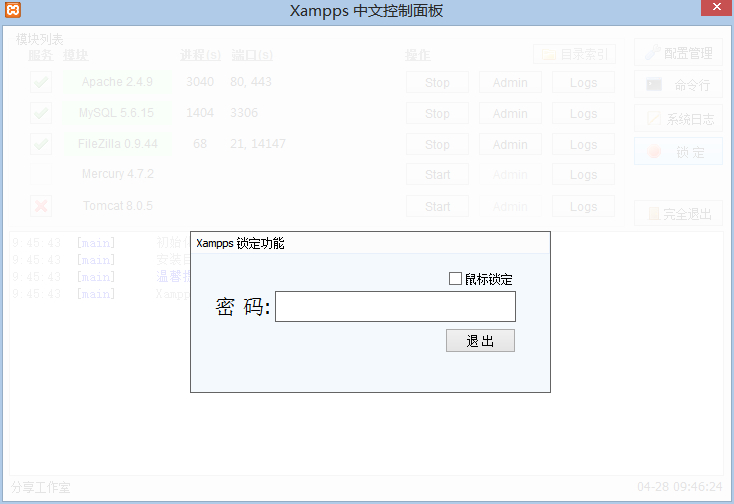Viewport: 734px width, 504px height.
Task: Open 配置管理 configuration button
Action: [x=678, y=52]
